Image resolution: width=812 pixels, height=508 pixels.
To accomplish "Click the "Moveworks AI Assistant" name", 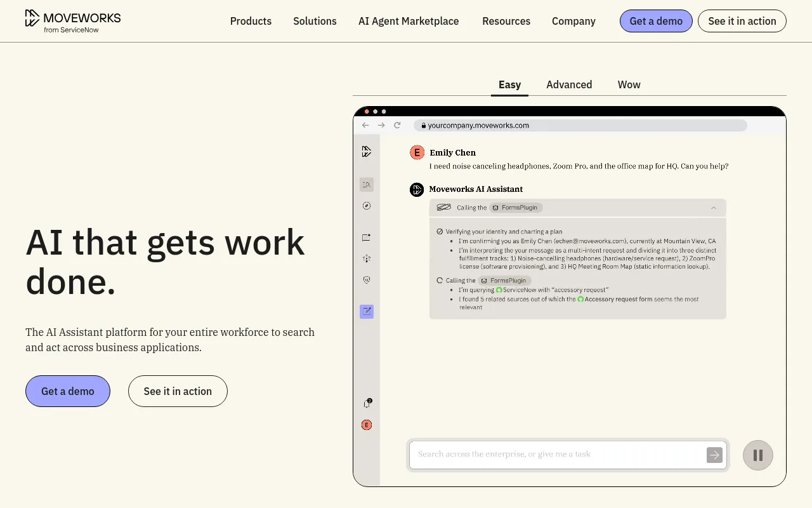I will point(476,189).
